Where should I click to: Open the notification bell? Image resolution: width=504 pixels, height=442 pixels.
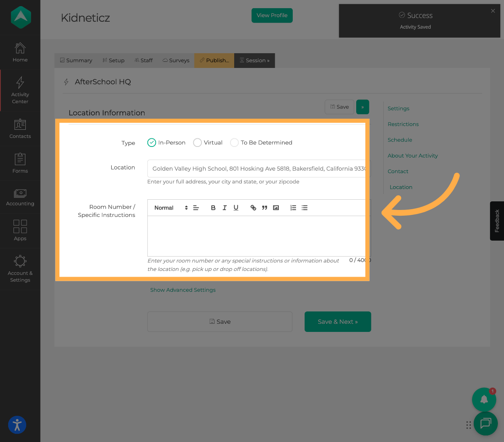click(484, 399)
